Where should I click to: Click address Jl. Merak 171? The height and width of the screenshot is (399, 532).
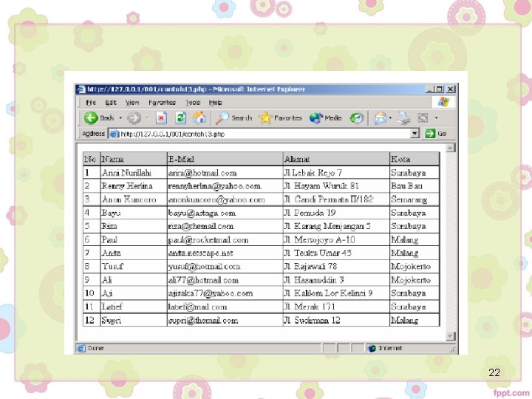[310, 307]
